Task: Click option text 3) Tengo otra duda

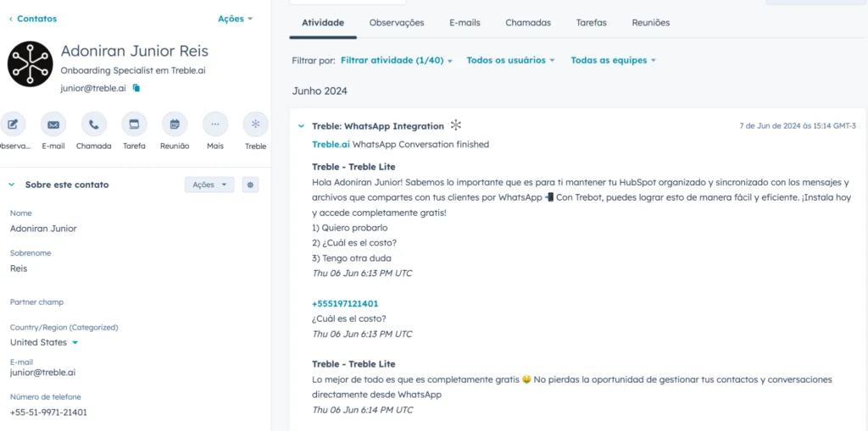Action: click(x=352, y=257)
